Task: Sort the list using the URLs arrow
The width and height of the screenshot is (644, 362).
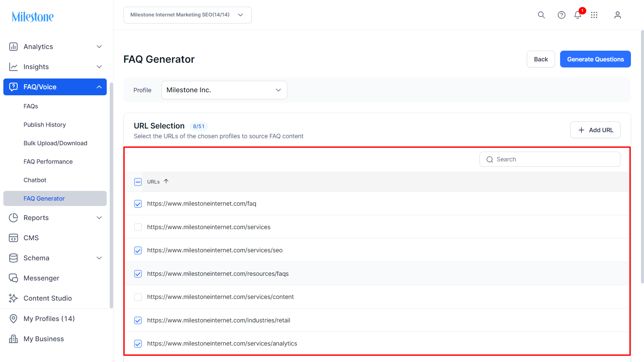Action: point(166,182)
